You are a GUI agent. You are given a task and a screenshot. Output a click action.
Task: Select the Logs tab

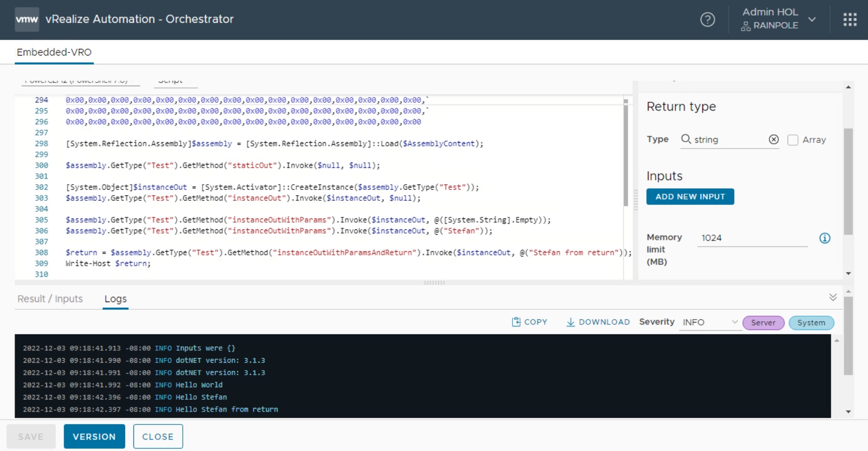click(115, 299)
